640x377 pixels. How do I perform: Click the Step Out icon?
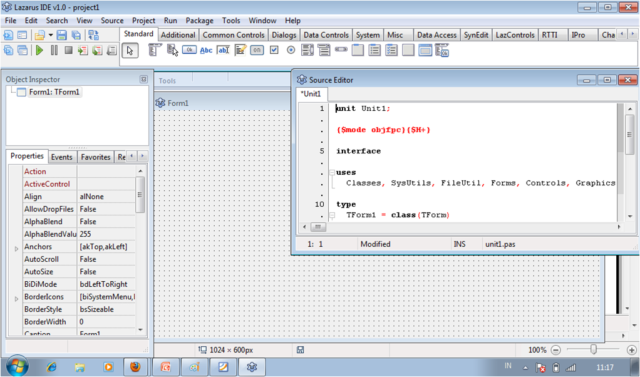pos(111,50)
